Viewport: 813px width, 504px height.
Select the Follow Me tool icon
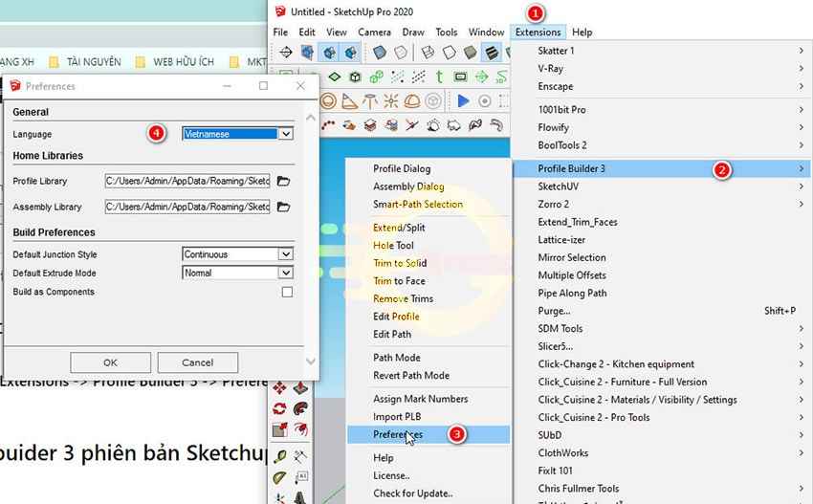coord(300,408)
